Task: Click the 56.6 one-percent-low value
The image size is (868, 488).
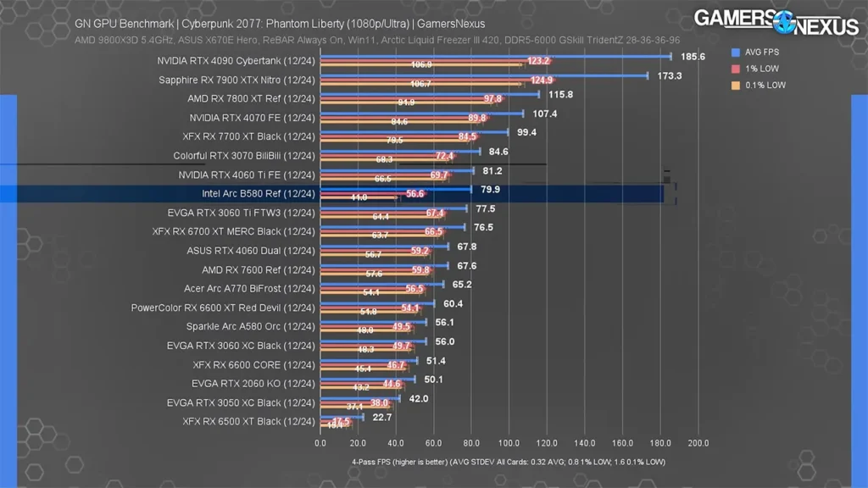Action: pyautogui.click(x=415, y=194)
